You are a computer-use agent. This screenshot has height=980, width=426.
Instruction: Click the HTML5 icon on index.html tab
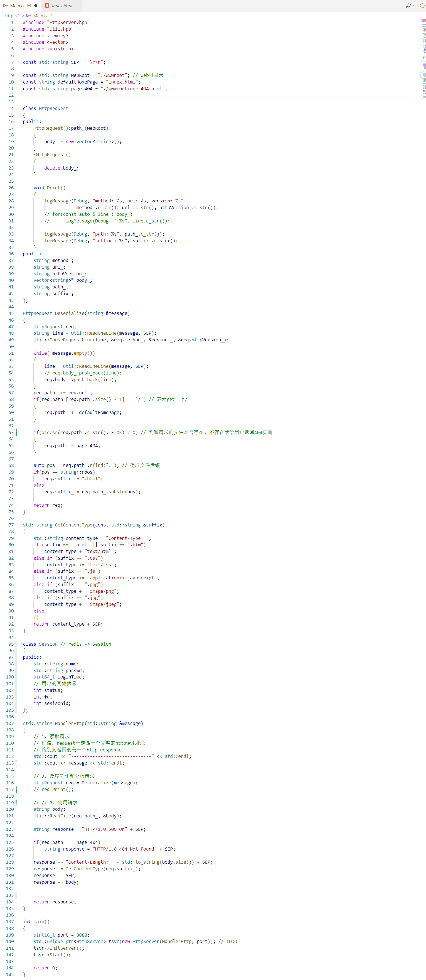(47, 6)
